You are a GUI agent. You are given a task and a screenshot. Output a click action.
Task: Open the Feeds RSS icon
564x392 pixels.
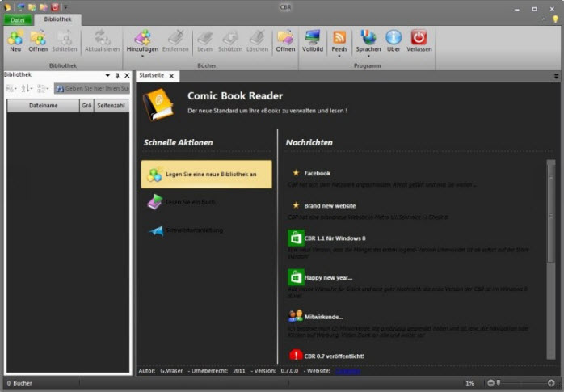tap(339, 38)
